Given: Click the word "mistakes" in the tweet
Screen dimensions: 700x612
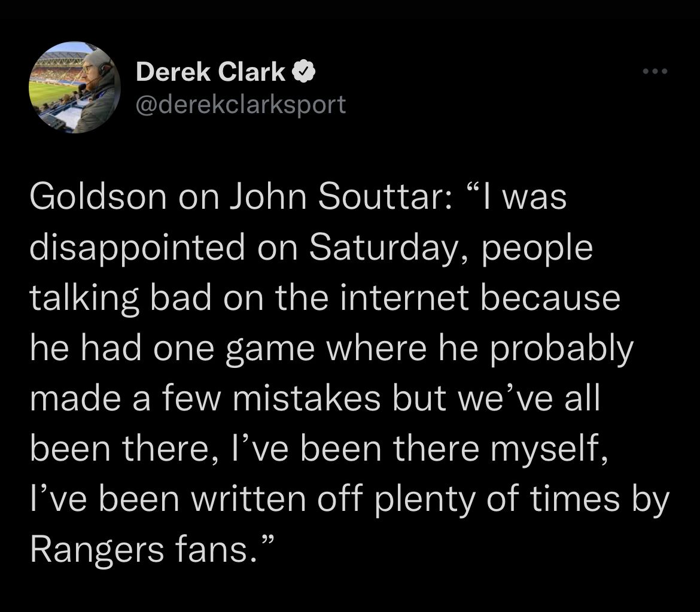Looking at the screenshot, I should pos(307,398).
